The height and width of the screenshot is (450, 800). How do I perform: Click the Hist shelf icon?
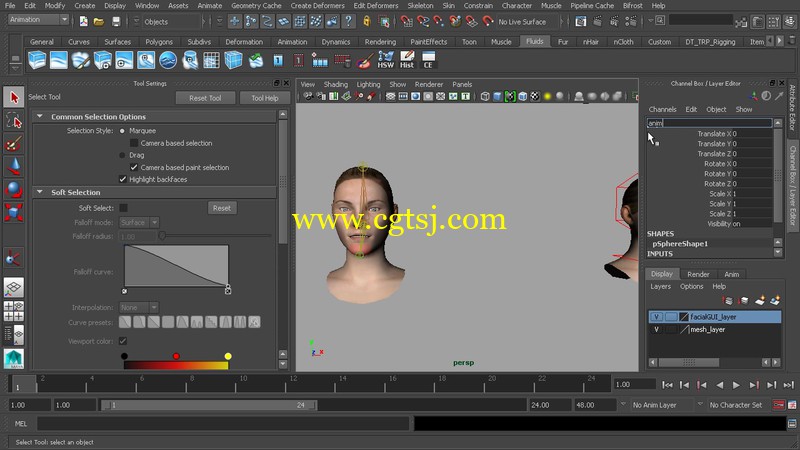coord(407,60)
